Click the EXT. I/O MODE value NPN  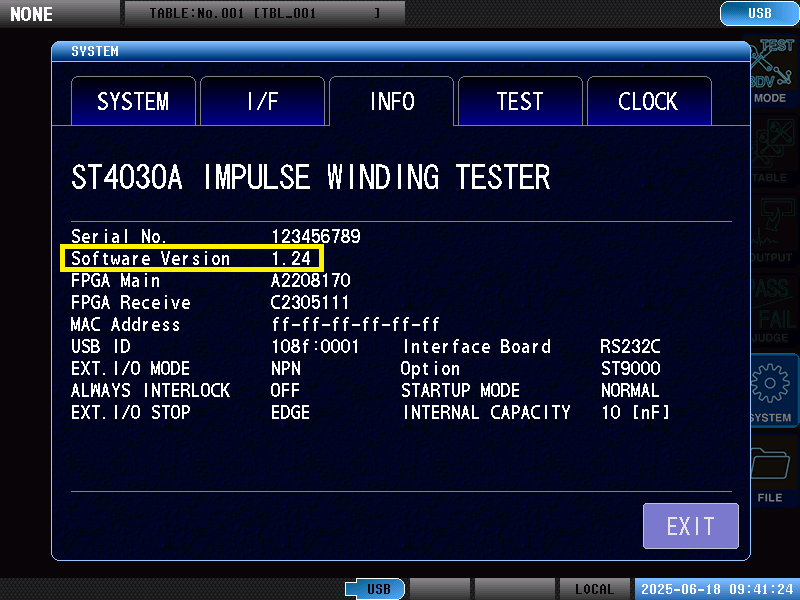pyautogui.click(x=286, y=368)
